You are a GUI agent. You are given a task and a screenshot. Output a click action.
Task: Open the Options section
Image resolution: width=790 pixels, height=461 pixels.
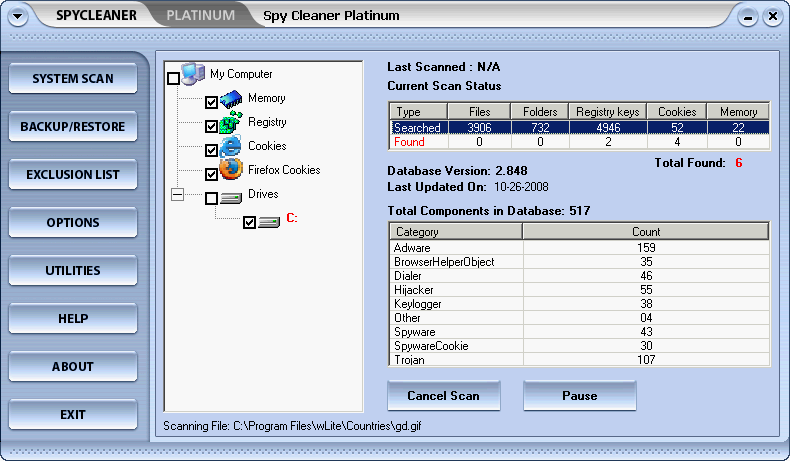click(x=73, y=222)
